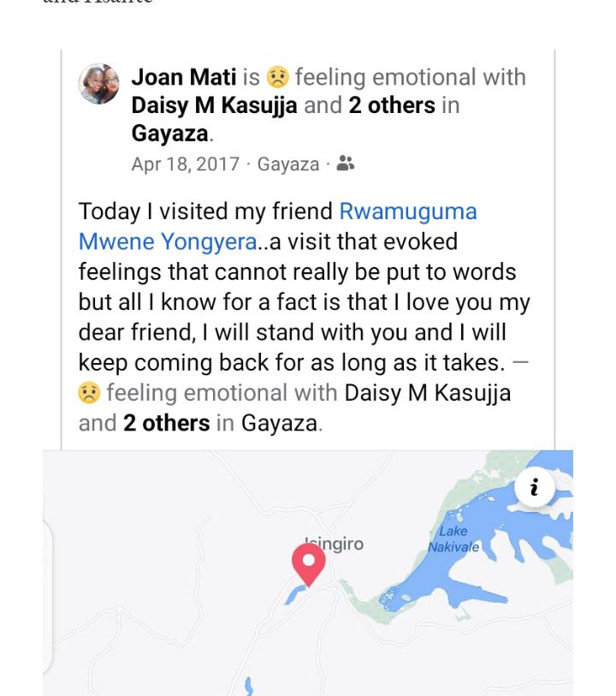This screenshot has height=696, width=616.
Task: Open the map info button
Action: pyautogui.click(x=535, y=488)
